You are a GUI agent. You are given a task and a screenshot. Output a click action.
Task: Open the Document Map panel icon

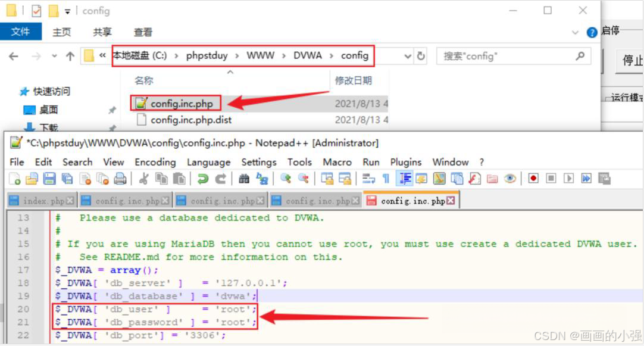(439, 179)
